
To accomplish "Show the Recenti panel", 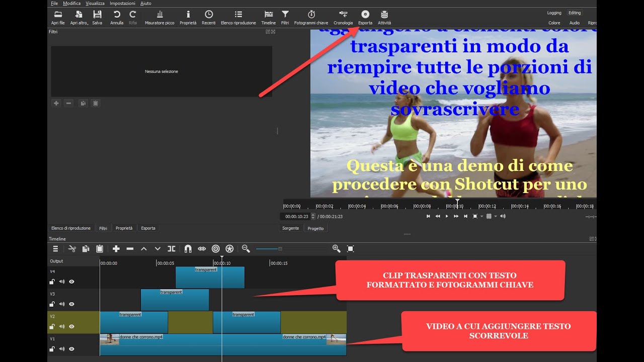I will [x=209, y=18].
